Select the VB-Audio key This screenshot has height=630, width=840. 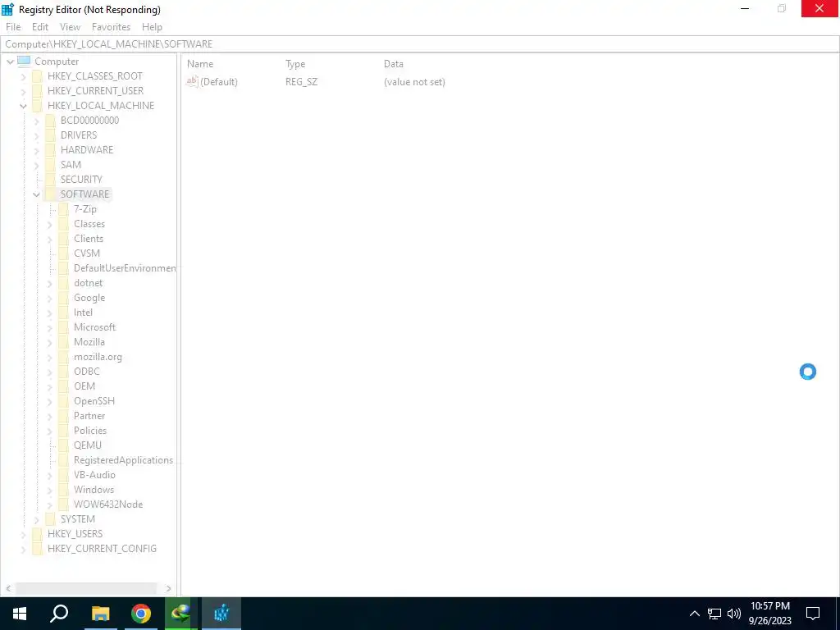pyautogui.click(x=94, y=475)
